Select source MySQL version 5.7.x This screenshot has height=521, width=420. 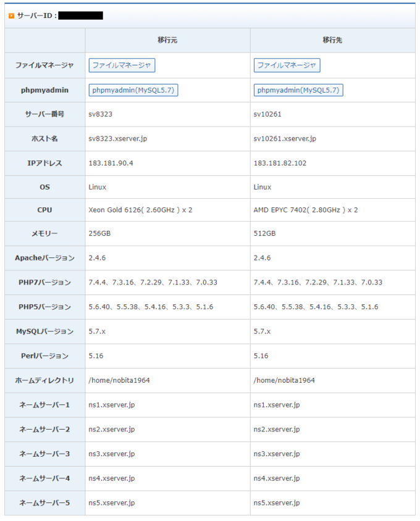(97, 331)
